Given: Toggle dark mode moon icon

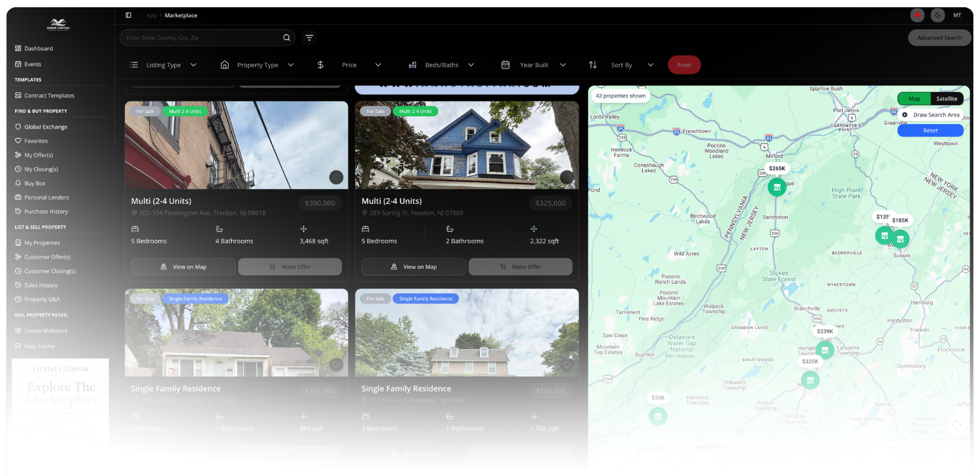Looking at the screenshot, I should tap(938, 15).
